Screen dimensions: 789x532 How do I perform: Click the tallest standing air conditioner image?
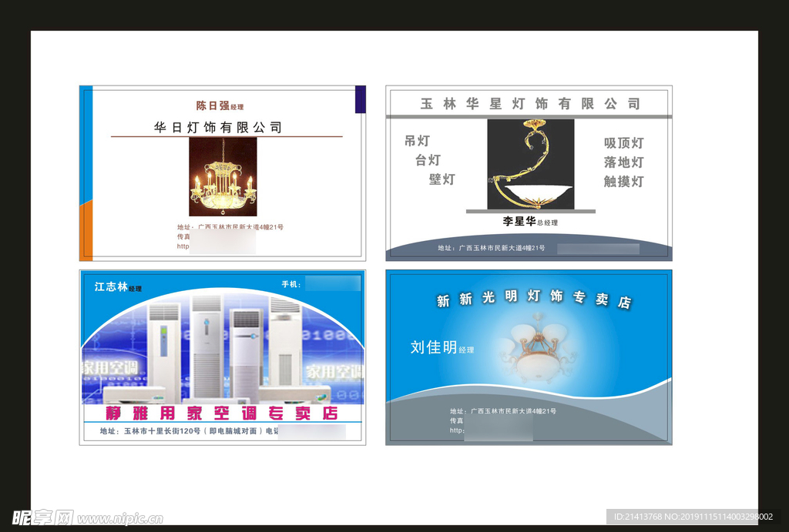pos(206,345)
